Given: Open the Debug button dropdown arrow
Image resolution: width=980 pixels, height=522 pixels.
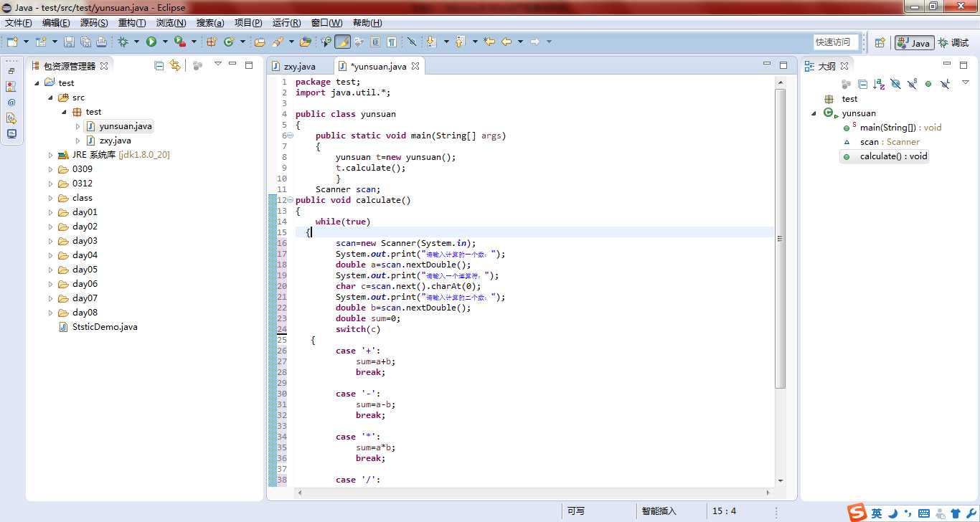Looking at the screenshot, I should (x=136, y=42).
